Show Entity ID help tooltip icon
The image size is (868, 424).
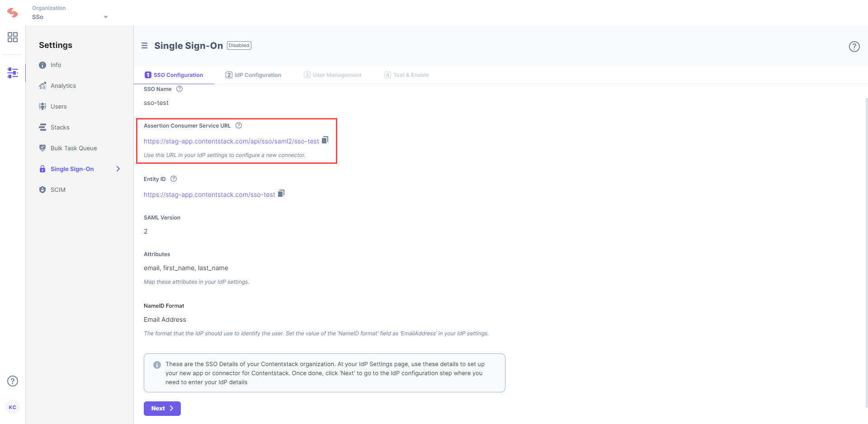(174, 179)
